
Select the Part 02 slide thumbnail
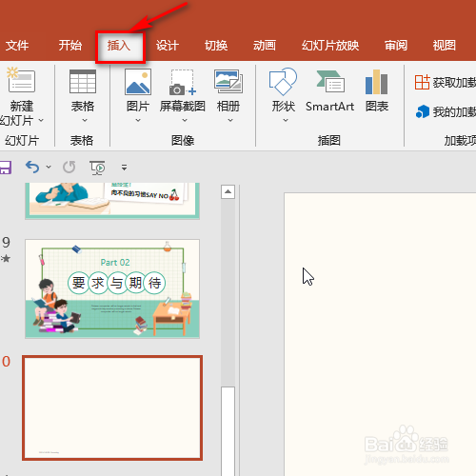click(112, 288)
